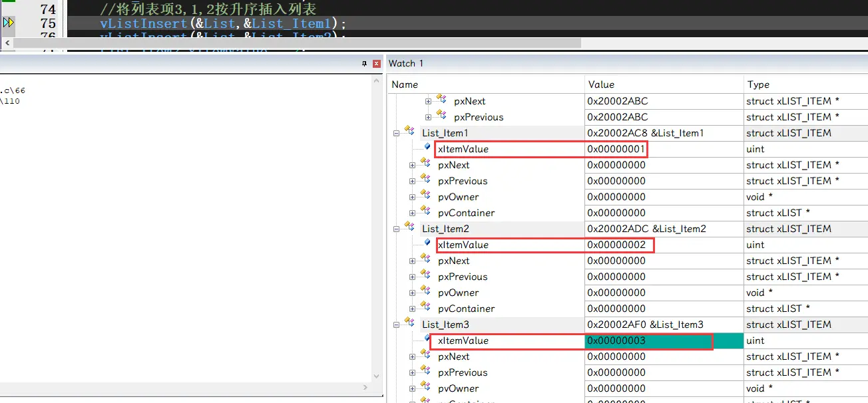Image resolution: width=868 pixels, height=403 pixels.
Task: Click the Value column header
Action: coord(601,84)
